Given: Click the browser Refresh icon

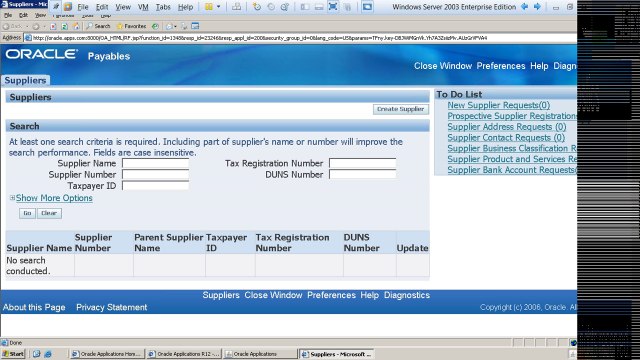Looking at the screenshot, I should point(64,26).
